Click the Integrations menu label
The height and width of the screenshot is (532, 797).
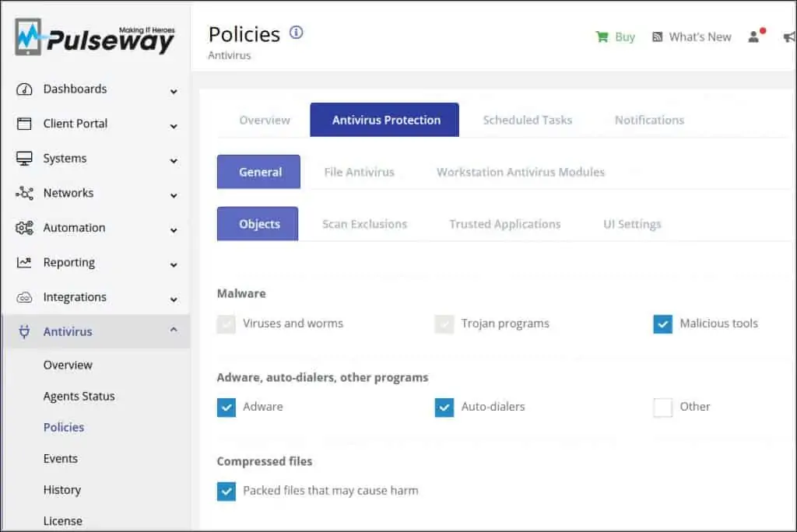[75, 297]
